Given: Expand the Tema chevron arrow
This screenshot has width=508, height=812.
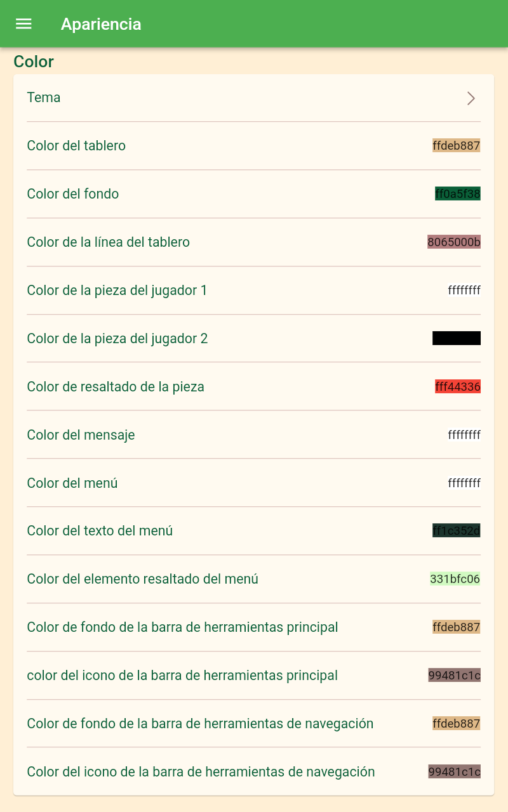Looking at the screenshot, I should pyautogui.click(x=471, y=98).
